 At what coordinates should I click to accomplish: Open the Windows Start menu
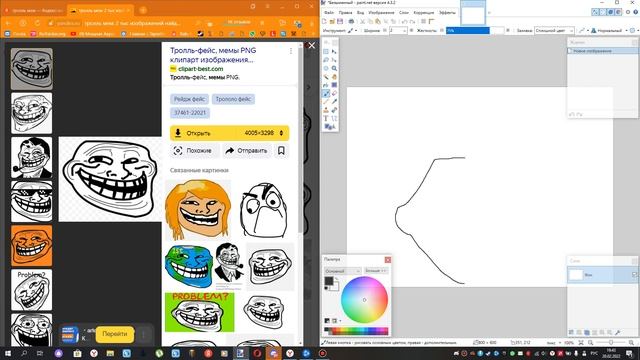click(x=8, y=353)
